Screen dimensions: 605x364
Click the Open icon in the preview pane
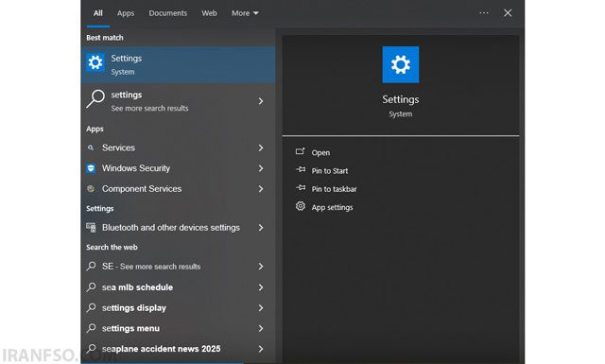301,151
